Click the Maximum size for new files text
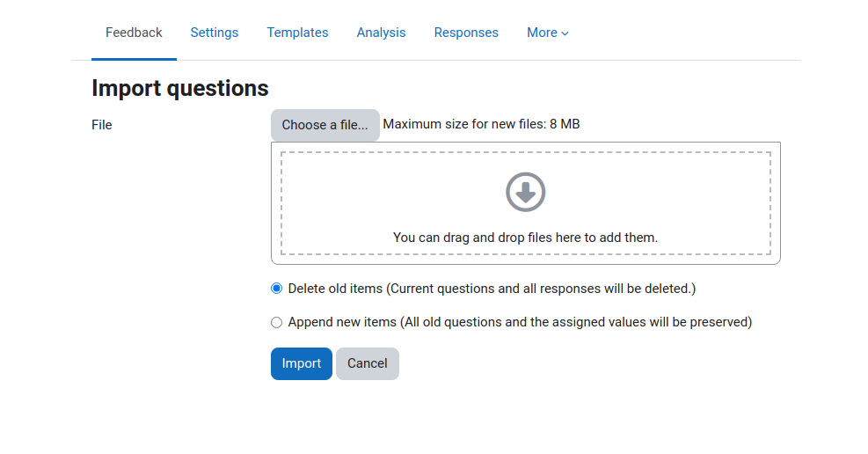 pyautogui.click(x=481, y=124)
